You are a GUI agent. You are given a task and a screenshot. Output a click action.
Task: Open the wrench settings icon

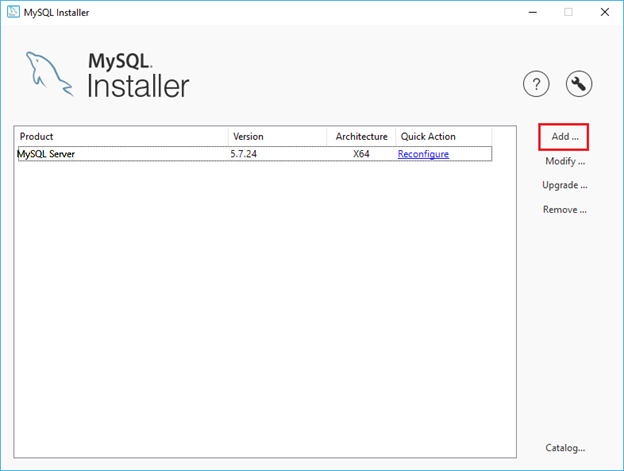point(579,84)
